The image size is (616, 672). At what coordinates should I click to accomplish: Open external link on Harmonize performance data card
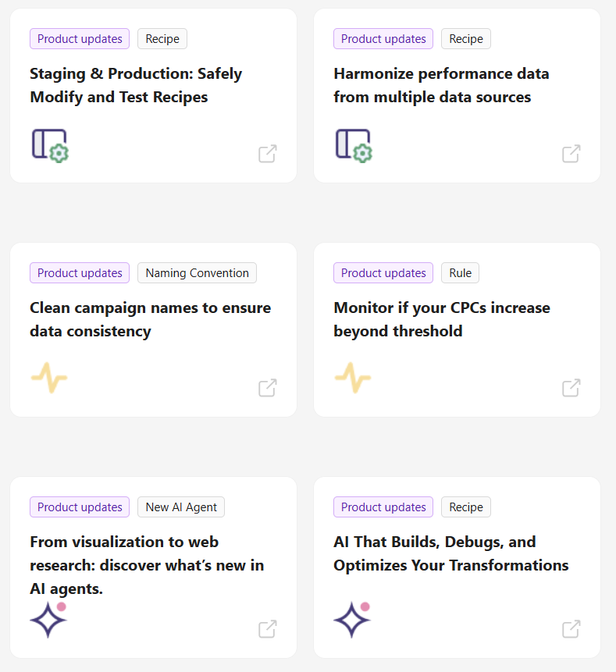click(x=571, y=154)
